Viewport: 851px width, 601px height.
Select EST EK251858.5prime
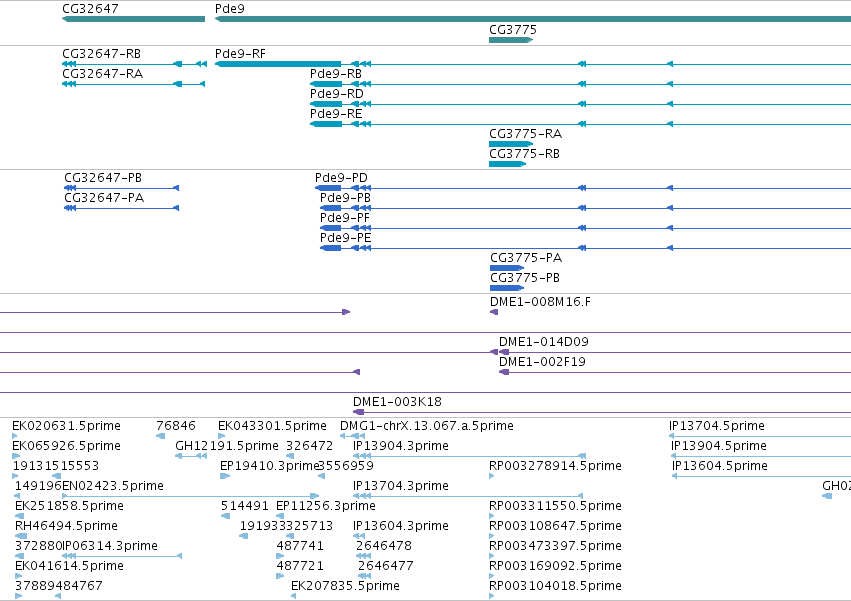(69, 507)
